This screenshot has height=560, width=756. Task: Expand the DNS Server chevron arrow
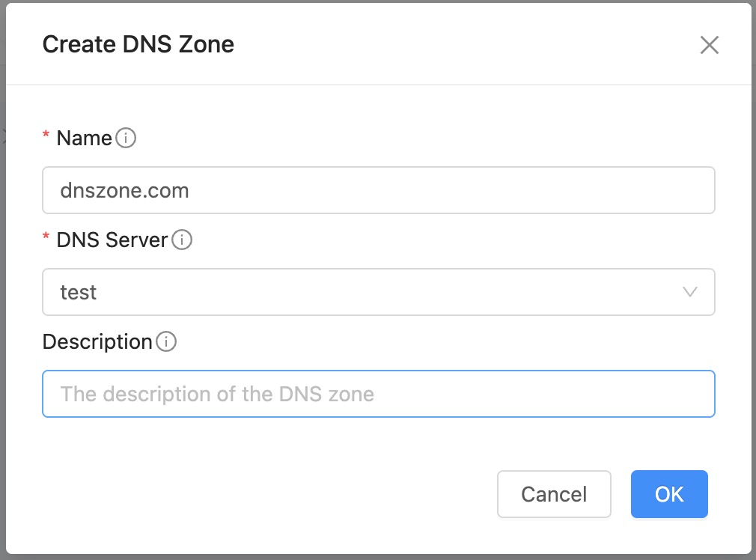coord(690,292)
